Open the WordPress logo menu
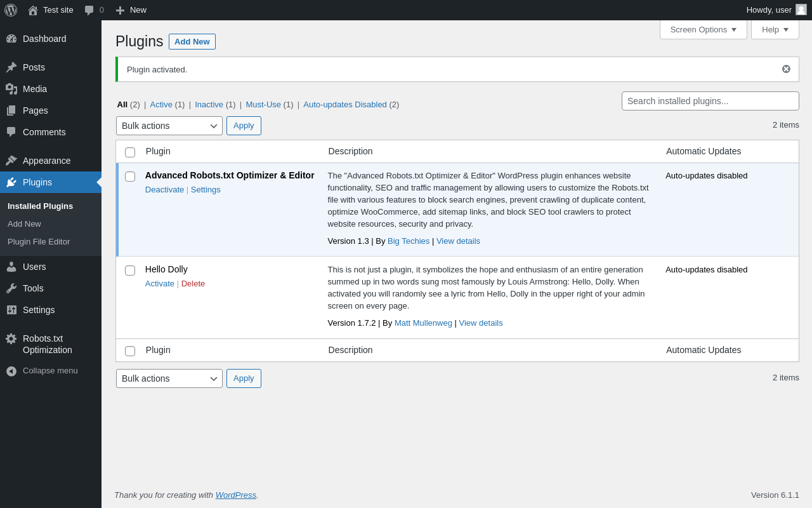This screenshot has width=812, height=508. 11,10
